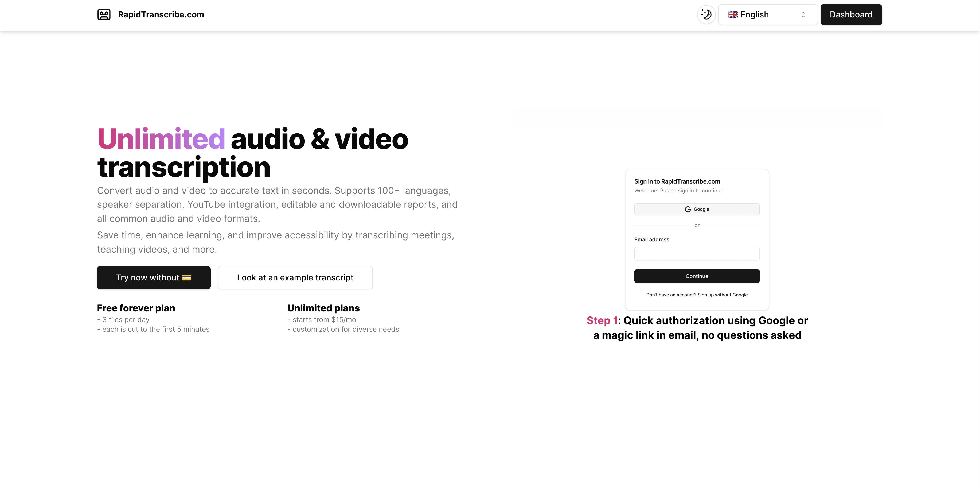Click the UK flag icon

(x=733, y=14)
